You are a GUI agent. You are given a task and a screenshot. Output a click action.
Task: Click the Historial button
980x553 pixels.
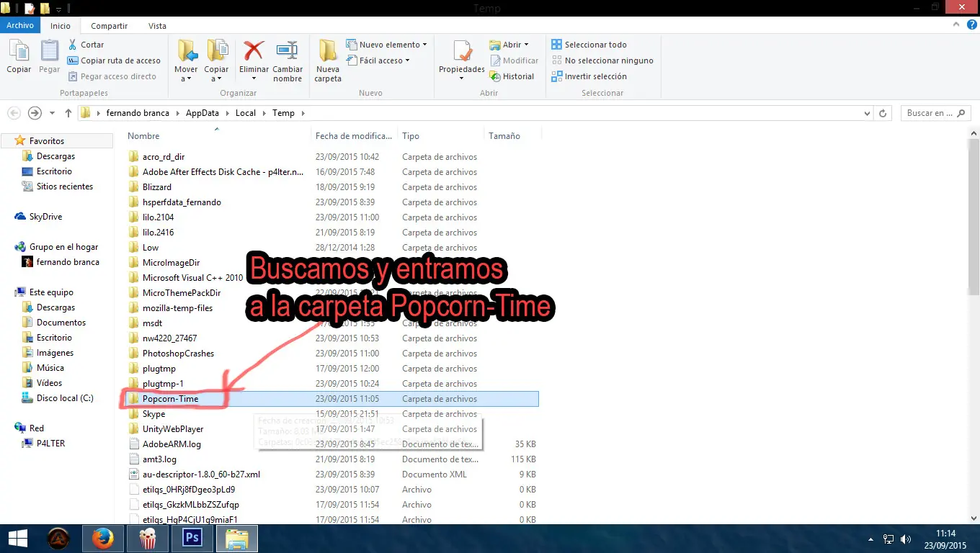click(512, 76)
